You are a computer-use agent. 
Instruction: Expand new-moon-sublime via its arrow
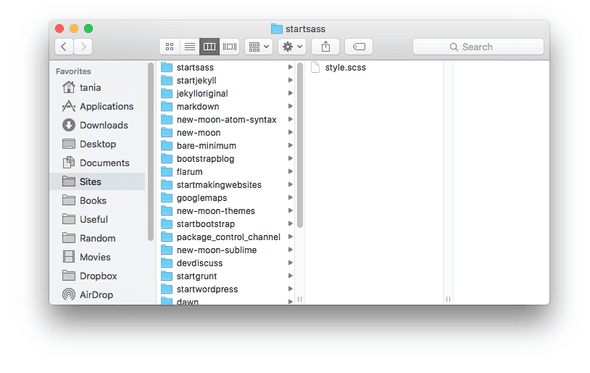(x=290, y=250)
